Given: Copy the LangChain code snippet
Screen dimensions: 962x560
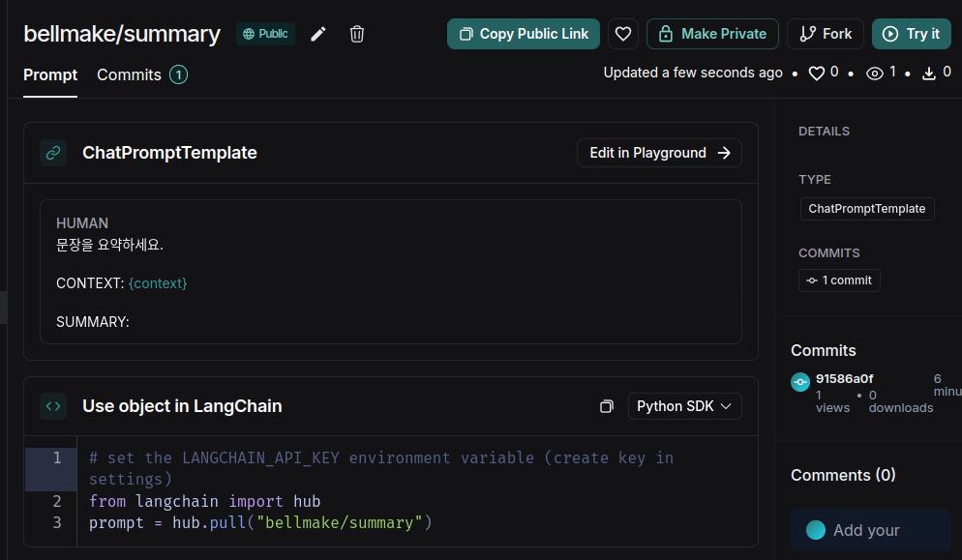Looking at the screenshot, I should pos(606,406).
